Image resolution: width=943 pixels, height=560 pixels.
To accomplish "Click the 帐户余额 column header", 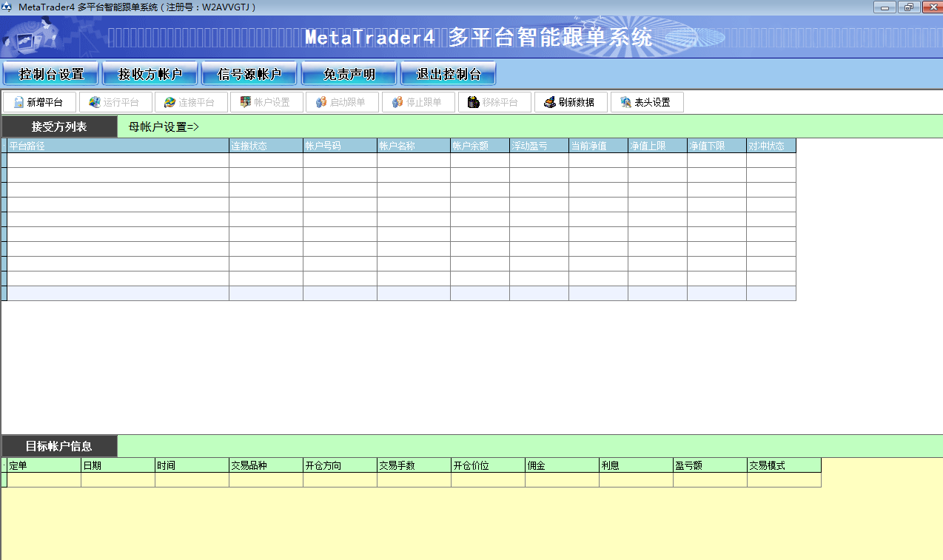I will [480, 146].
